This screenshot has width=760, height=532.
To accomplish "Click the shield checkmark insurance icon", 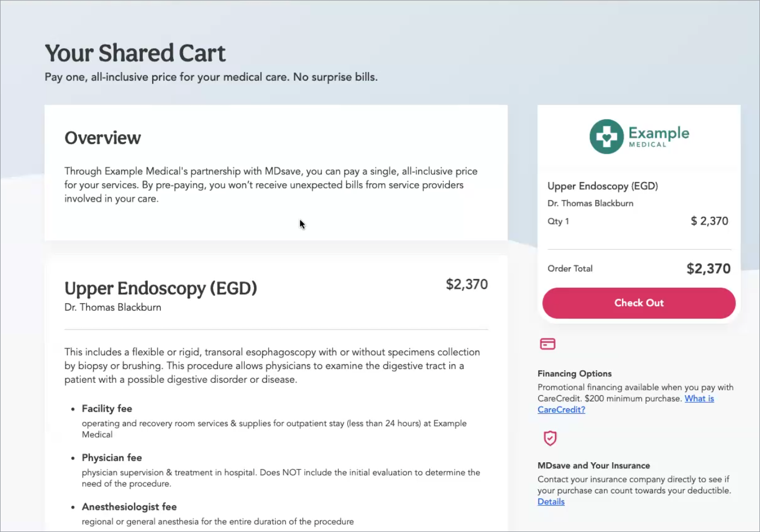I will [x=550, y=438].
